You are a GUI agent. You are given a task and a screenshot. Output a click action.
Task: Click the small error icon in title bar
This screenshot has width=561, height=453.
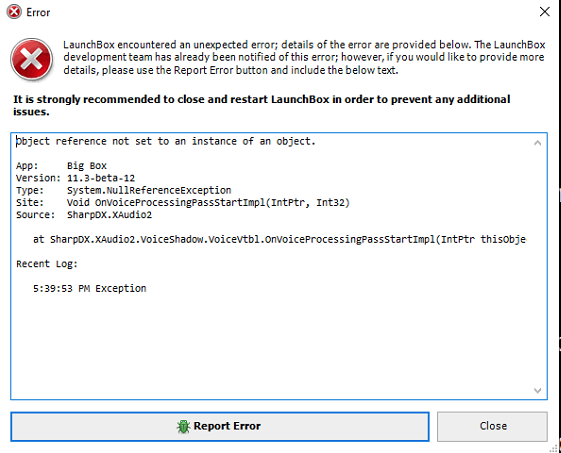(x=14, y=12)
